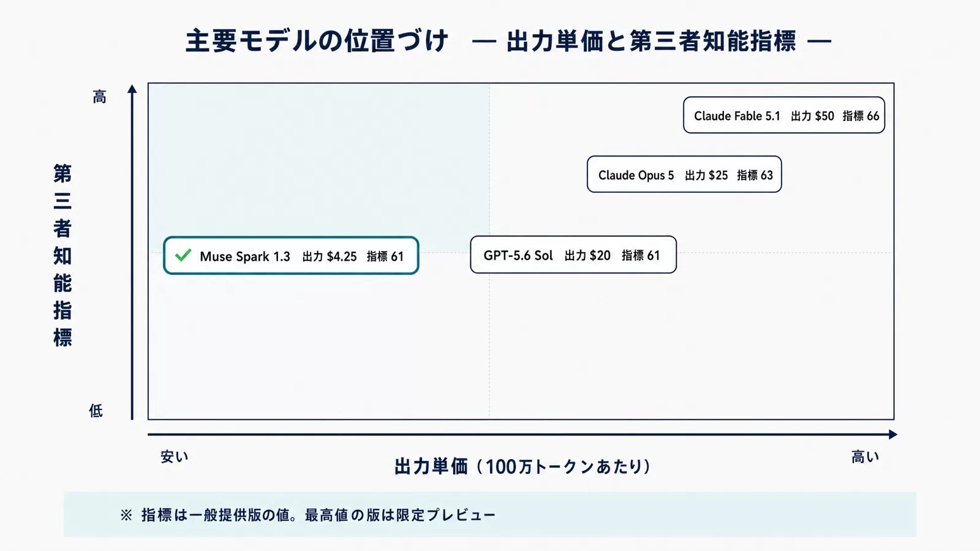Click the text 出力 $50
This screenshot has height=551, width=980.
click(812, 116)
